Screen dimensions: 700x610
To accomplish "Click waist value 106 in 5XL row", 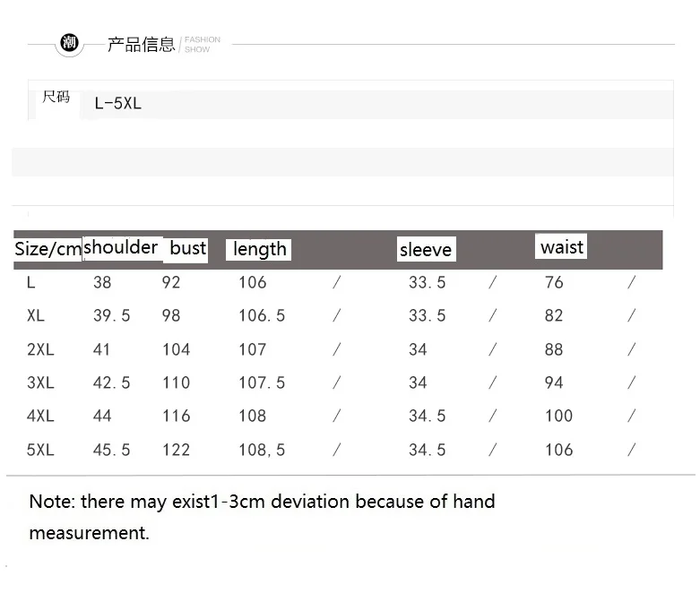I will 559,450.
